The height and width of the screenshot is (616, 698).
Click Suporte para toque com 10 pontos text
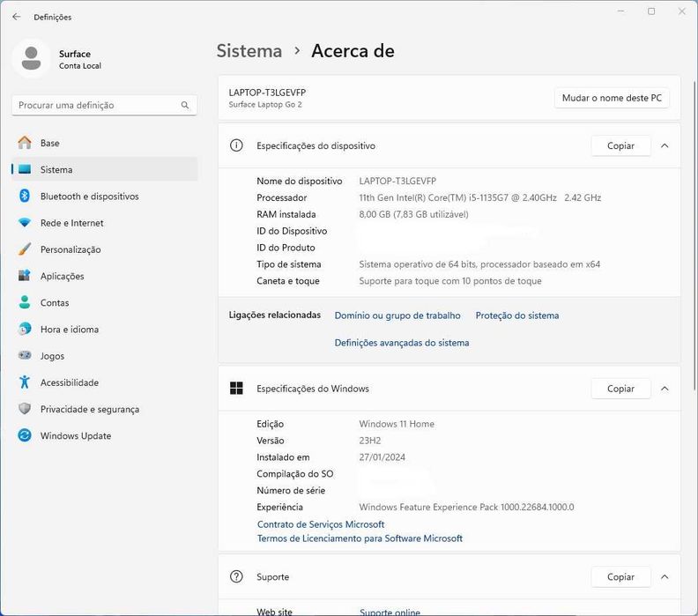point(450,281)
